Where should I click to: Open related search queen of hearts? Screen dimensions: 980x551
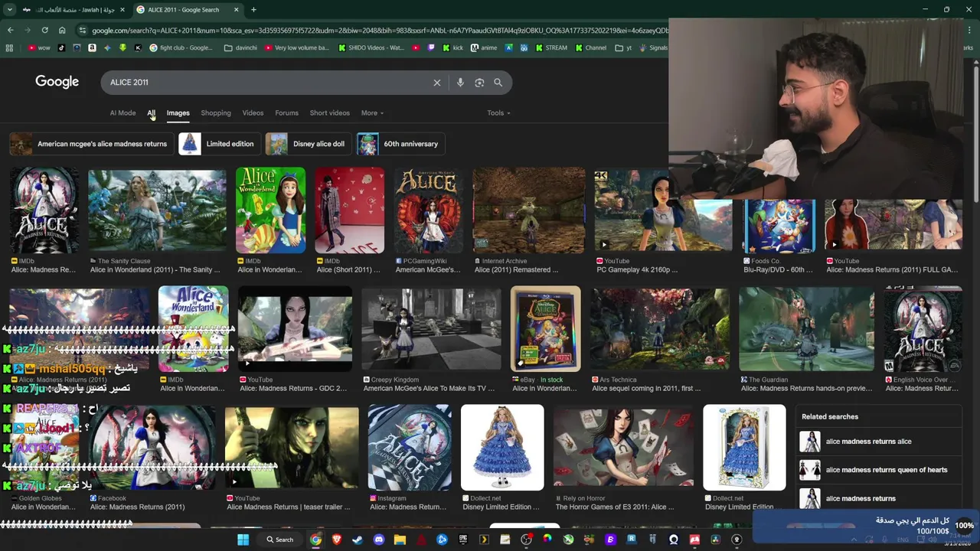[878, 470]
